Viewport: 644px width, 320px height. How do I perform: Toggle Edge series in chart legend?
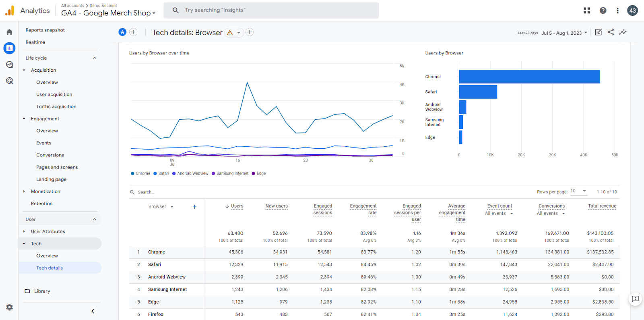click(259, 174)
